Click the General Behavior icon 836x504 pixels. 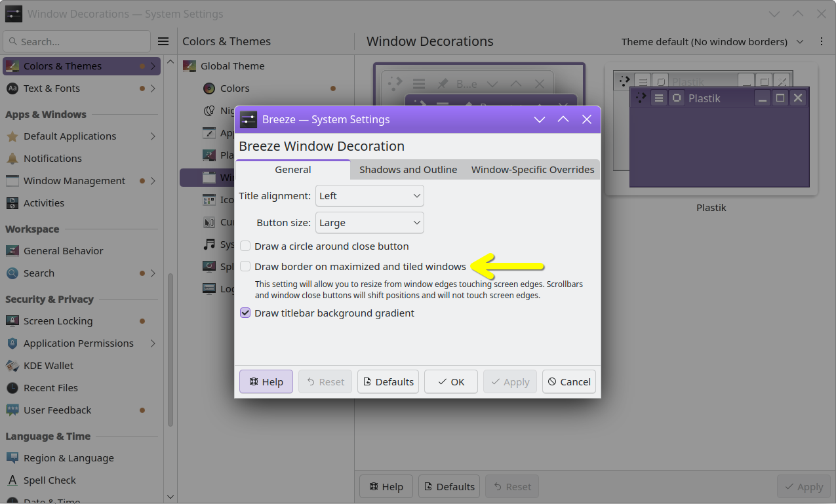pyautogui.click(x=12, y=251)
